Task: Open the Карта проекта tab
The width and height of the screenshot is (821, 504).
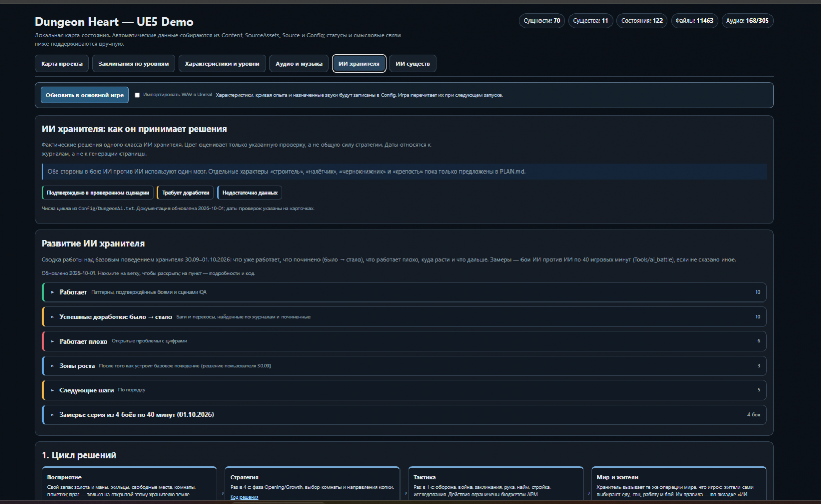Action: (x=62, y=64)
